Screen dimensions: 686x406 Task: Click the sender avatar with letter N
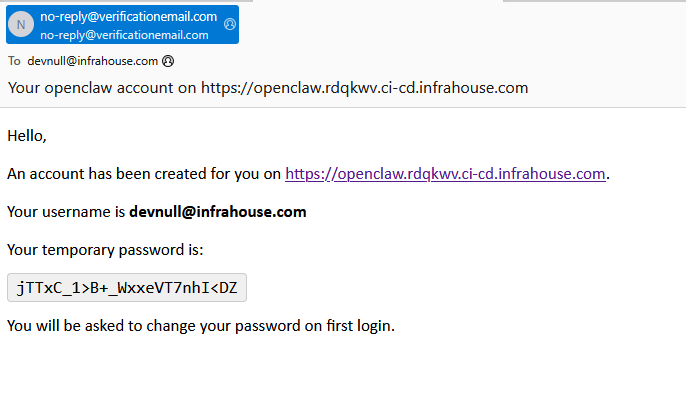coord(23,25)
